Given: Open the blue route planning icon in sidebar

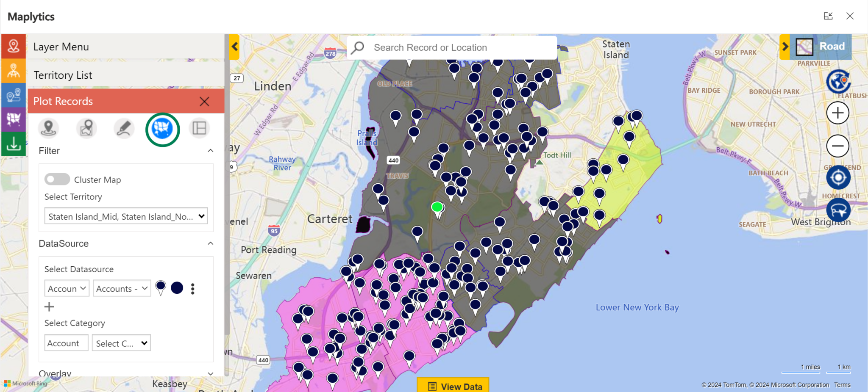Looking at the screenshot, I should (x=13, y=95).
